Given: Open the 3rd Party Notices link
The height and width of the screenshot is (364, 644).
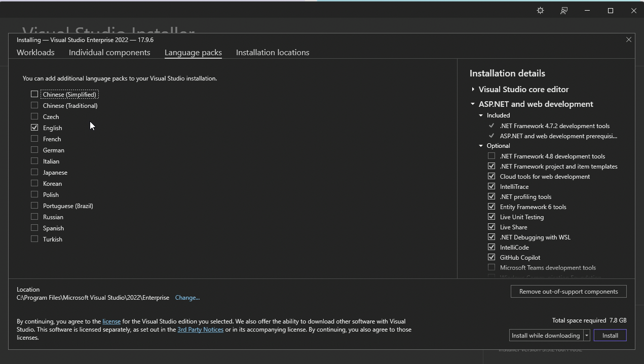Looking at the screenshot, I should click(x=200, y=330).
